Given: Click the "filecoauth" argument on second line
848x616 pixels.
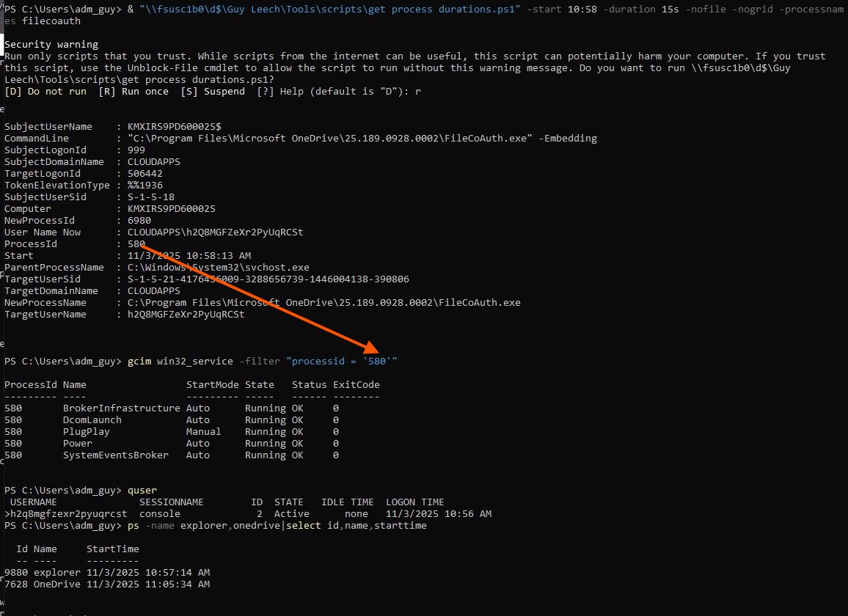Looking at the screenshot, I should (51, 21).
